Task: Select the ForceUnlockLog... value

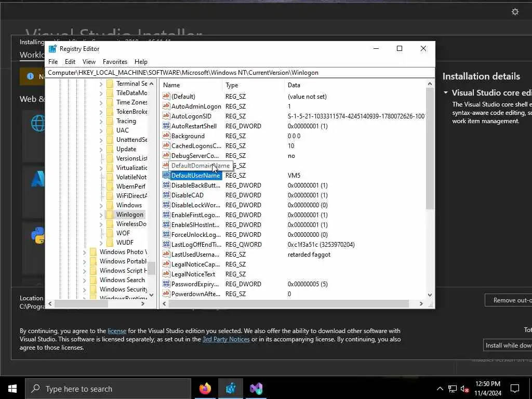Action: pos(196,234)
